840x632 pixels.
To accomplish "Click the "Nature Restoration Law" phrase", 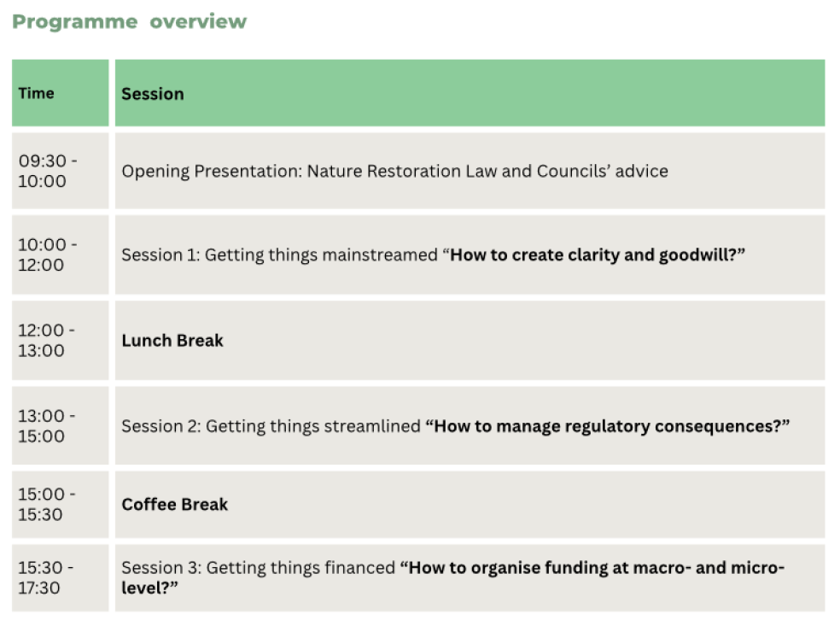I will pos(401,171).
